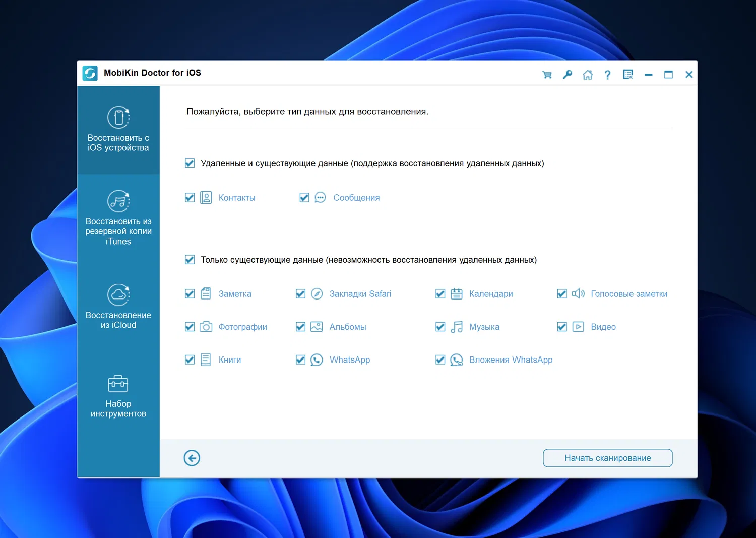Viewport: 756px width, 538px height.
Task: Click Начать сканирование button
Action: 608,458
